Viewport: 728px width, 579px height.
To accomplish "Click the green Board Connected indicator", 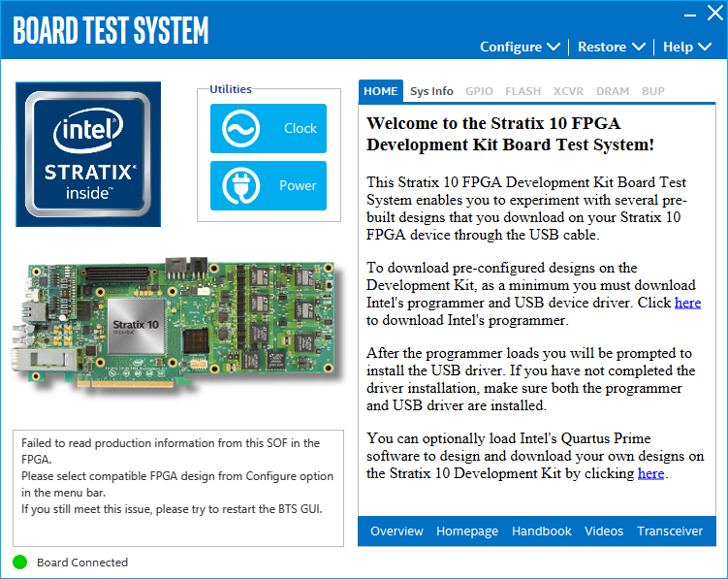I will click(20, 563).
